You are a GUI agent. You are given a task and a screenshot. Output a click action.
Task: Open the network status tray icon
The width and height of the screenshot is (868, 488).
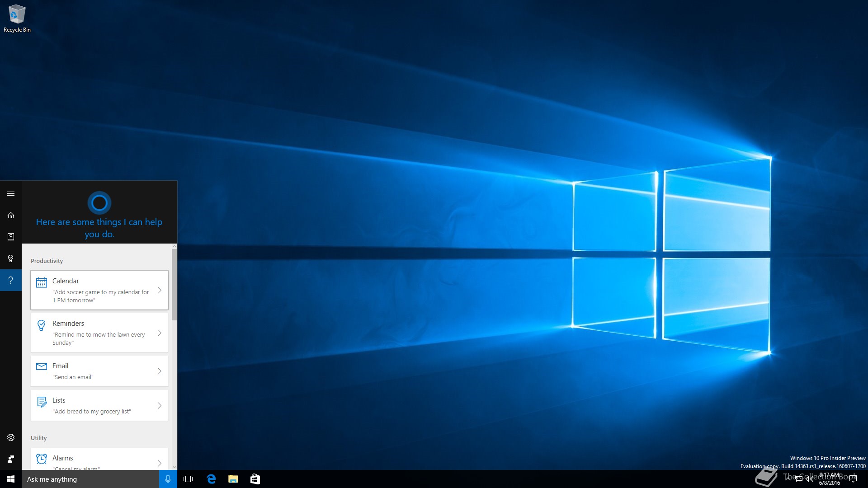coord(799,479)
